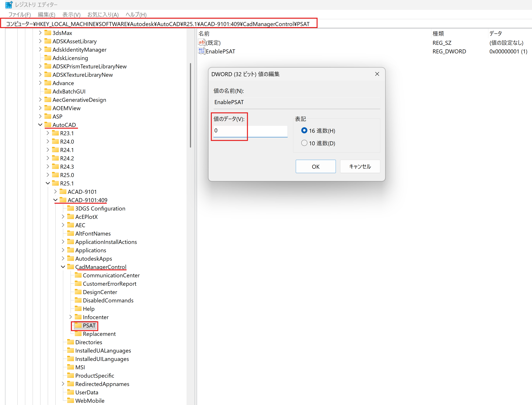Select the AOEMView tree item
This screenshot has height=405, width=532.
(x=66, y=108)
